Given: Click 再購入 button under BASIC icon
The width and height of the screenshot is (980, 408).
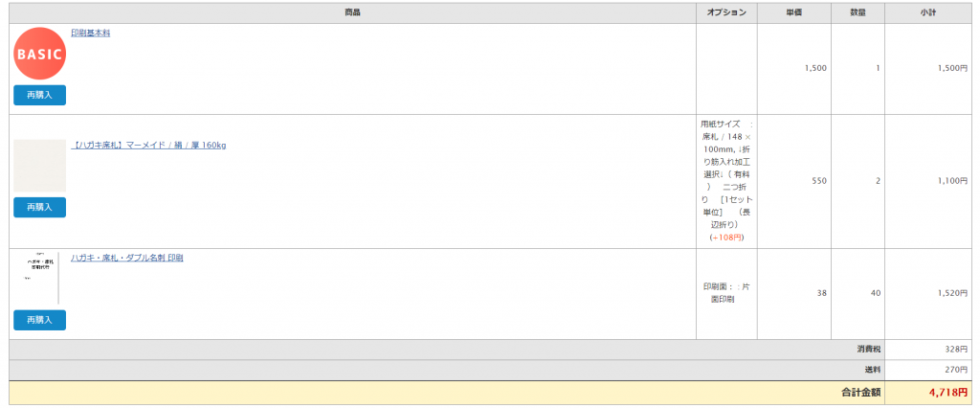Looking at the screenshot, I should [39, 95].
